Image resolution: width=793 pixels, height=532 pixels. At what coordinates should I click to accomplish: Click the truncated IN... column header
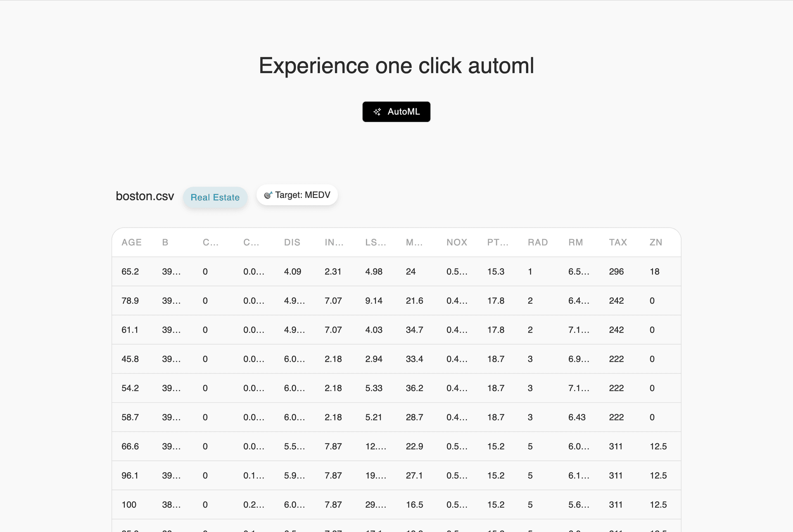pos(334,242)
